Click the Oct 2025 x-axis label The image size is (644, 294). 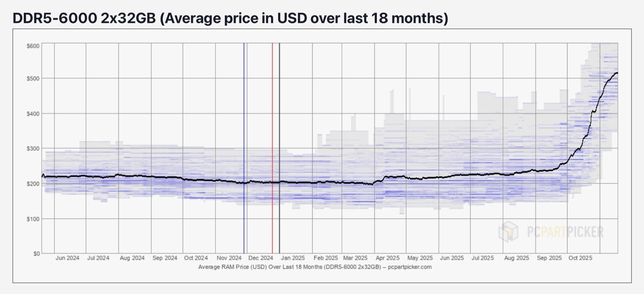580,258
